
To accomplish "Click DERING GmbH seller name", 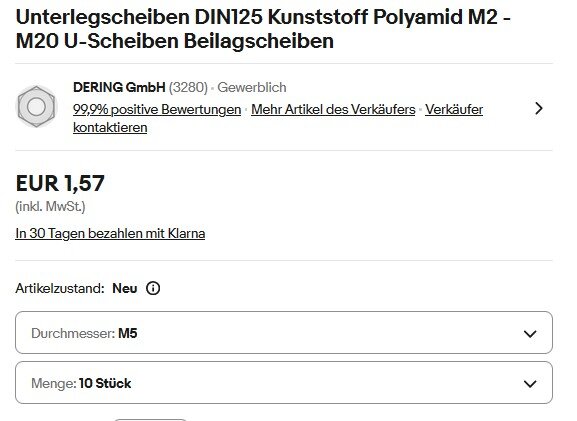I will tap(119, 88).
